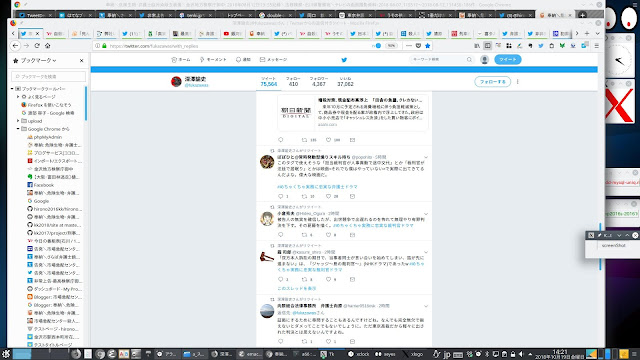Image resolution: width=640 pixels, height=360 pixels.
Task: Toggle the bookmark star in address bar
Action: click(427, 46)
